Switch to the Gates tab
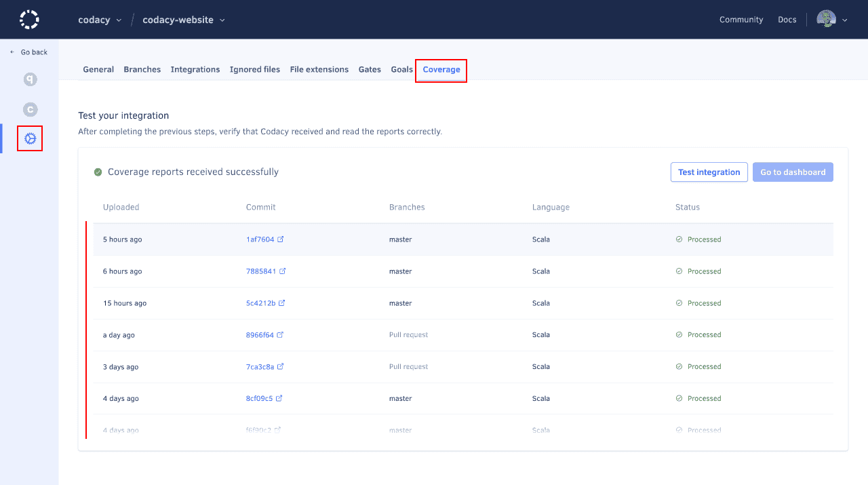868x485 pixels. [370, 69]
